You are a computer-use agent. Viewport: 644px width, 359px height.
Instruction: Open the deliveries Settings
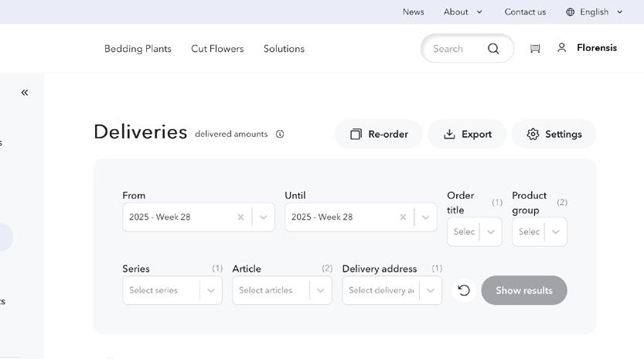(x=554, y=134)
